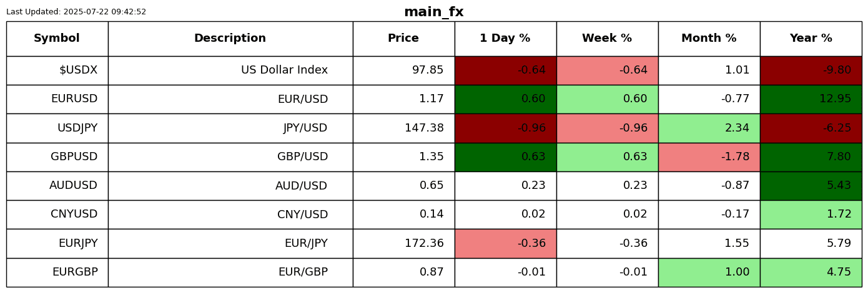The image size is (868, 293).
Task: Click the Year % column header
Action: 811,39
